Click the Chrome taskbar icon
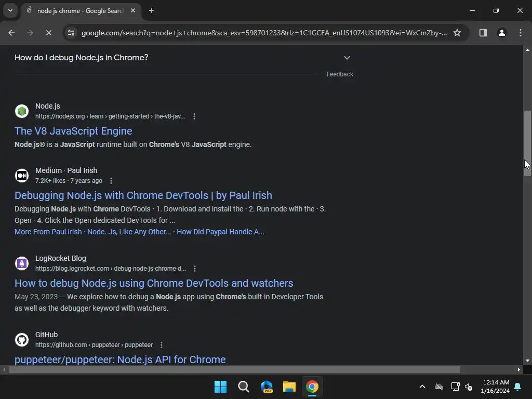Image resolution: width=532 pixels, height=399 pixels. [312, 387]
